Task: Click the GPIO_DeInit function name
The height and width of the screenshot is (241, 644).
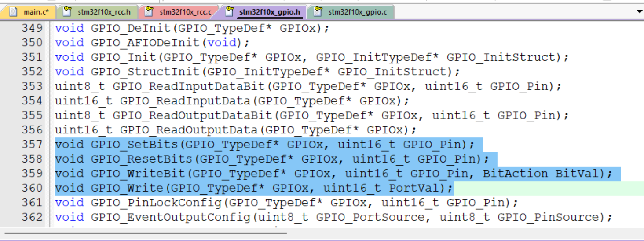Action: [131, 28]
